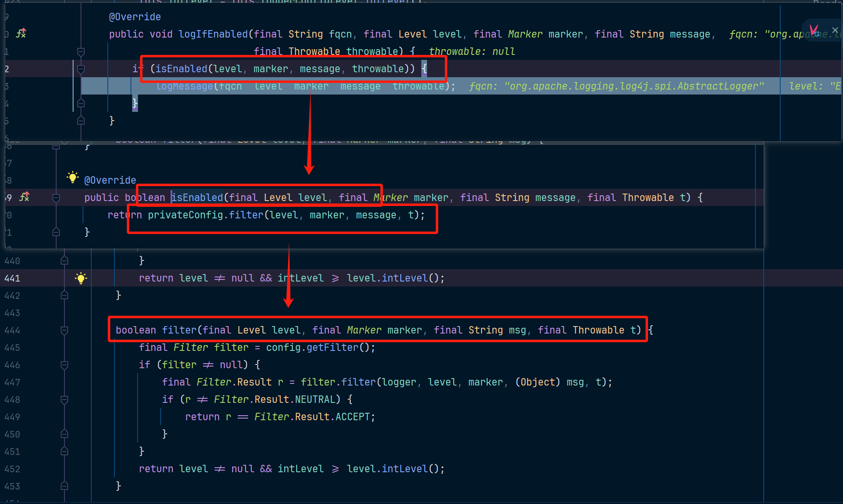Click the fold end marker on line 453
This screenshot has width=843, height=504.
[x=64, y=486]
